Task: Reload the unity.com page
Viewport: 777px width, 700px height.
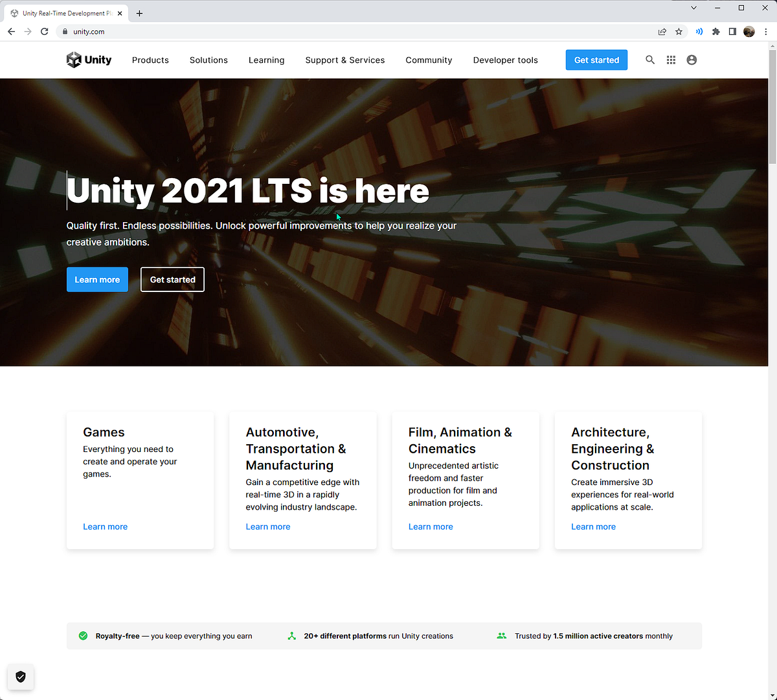Action: [44, 31]
